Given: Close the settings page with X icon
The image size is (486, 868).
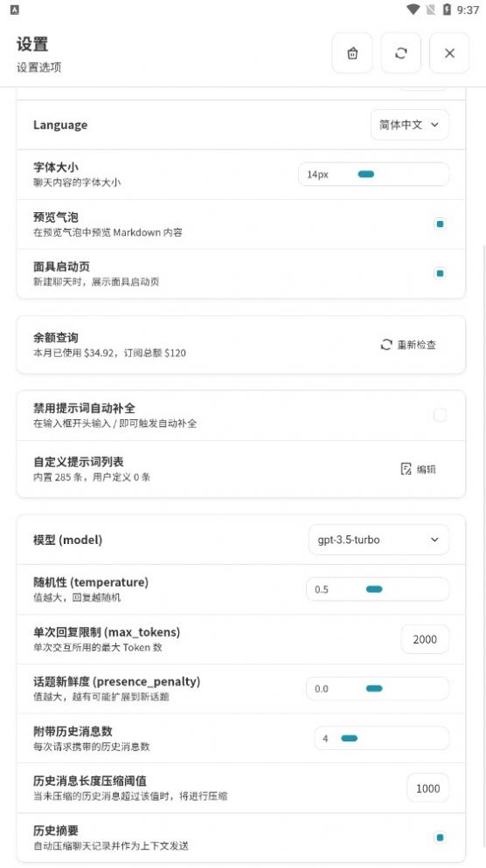Looking at the screenshot, I should (x=449, y=53).
